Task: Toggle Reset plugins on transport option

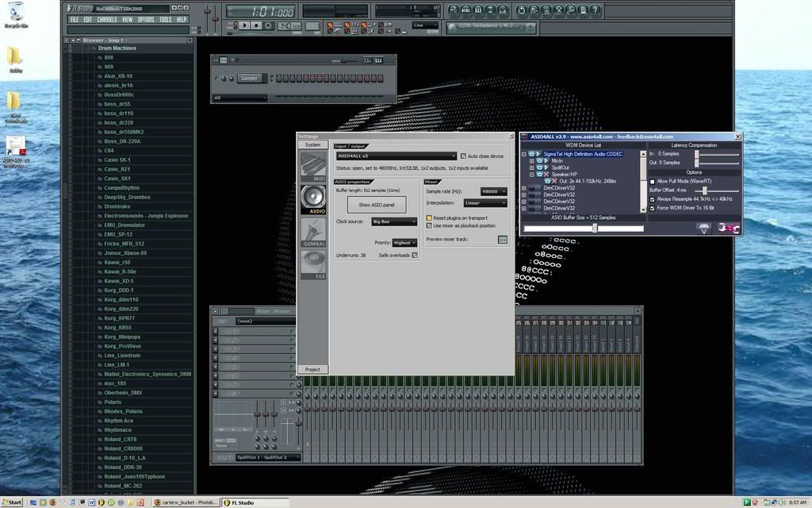Action: click(x=429, y=218)
